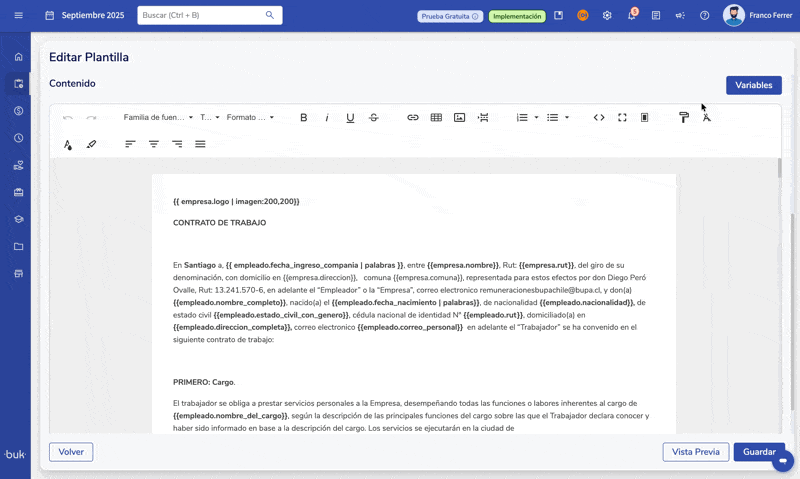Image resolution: width=800 pixels, height=479 pixels.
Task: Open the text color picker
Action: click(68, 145)
